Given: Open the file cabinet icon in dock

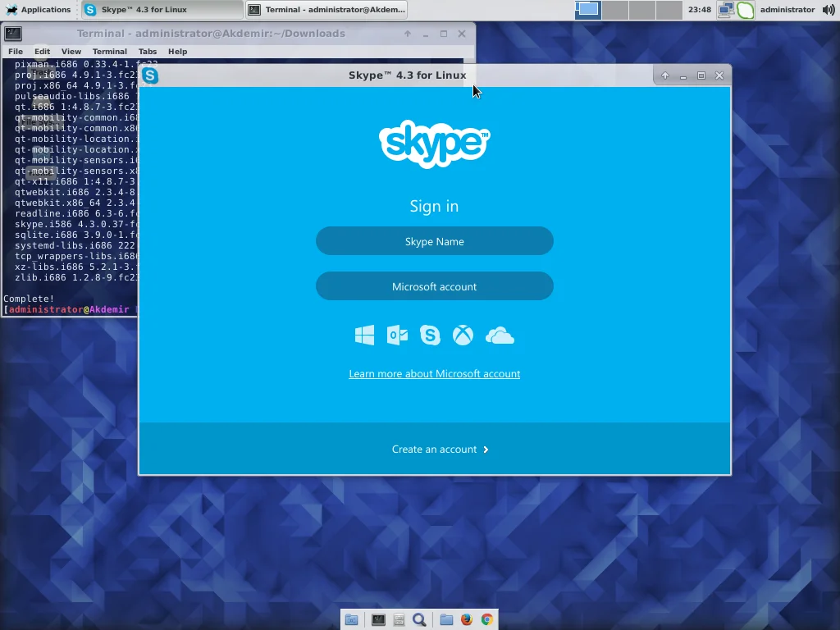Looking at the screenshot, I should 399,620.
